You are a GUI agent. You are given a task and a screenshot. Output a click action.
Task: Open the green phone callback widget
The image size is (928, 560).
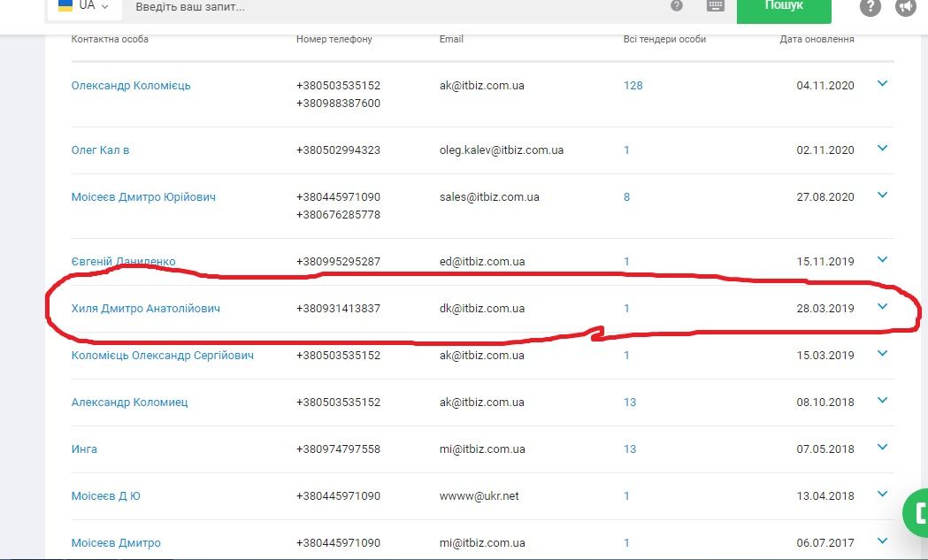pyautogui.click(x=916, y=512)
